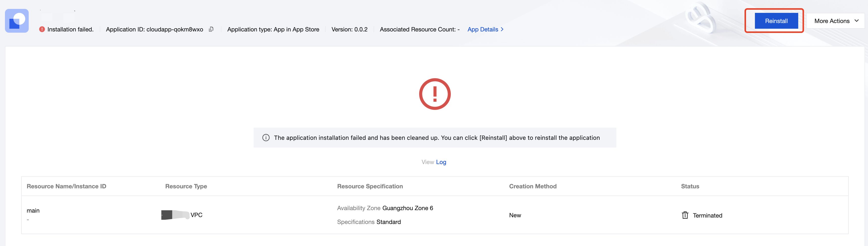
Task: Click the Resource Name/Instance ID column header
Action: 66,186
